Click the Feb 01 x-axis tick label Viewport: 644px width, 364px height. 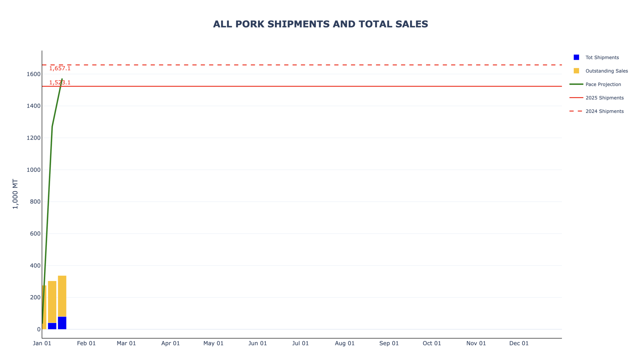coord(86,343)
